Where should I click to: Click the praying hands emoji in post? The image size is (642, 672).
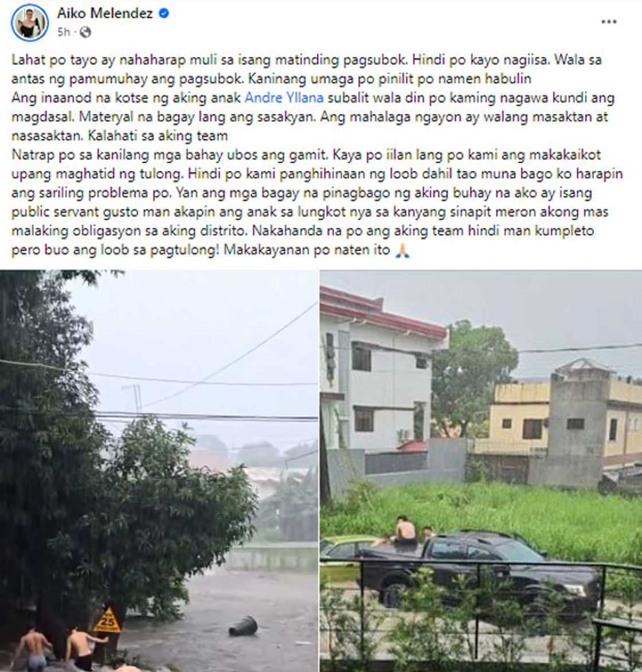pyautogui.click(x=402, y=250)
